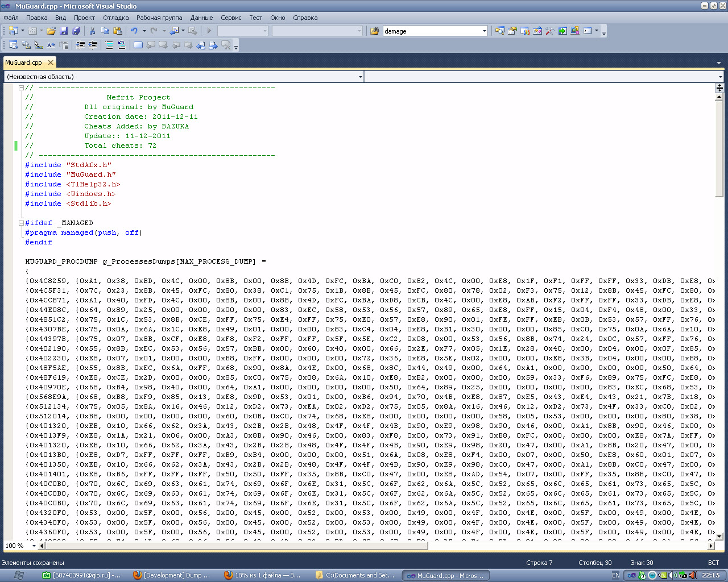Open the Properties Window icon
This screenshot has height=582, width=728.
512,31
